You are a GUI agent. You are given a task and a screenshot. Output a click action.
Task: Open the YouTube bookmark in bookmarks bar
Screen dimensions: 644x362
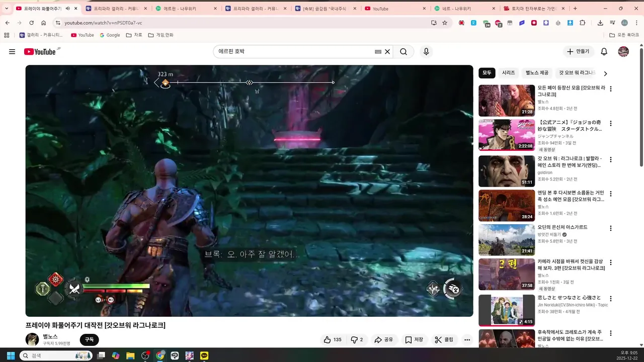tap(82, 35)
